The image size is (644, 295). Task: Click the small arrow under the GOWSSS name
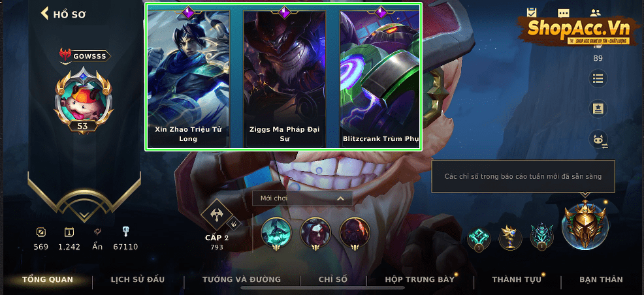click(x=65, y=63)
